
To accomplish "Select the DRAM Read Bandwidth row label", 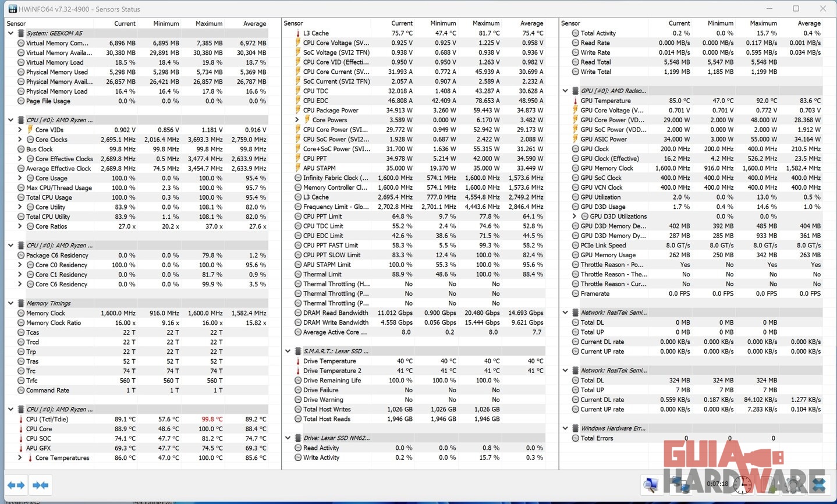I will click(x=336, y=313).
